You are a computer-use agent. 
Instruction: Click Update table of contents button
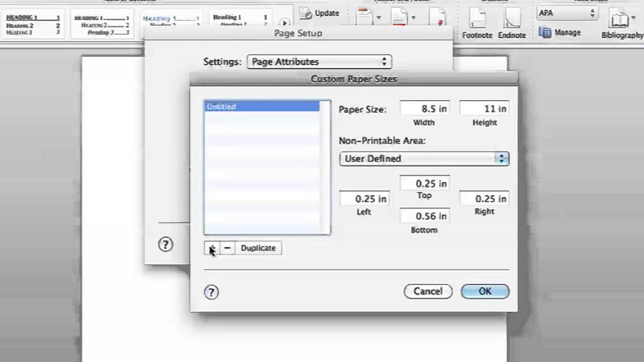[320, 13]
